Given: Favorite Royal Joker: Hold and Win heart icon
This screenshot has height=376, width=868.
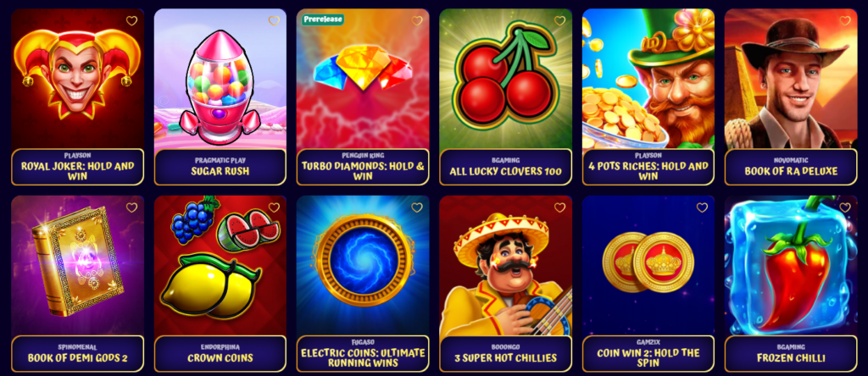Looking at the screenshot, I should click(x=131, y=21).
